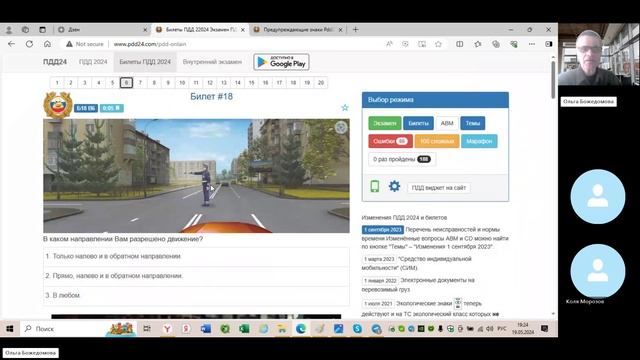Go to question 7
This screenshot has height=360, width=640.
140,83
